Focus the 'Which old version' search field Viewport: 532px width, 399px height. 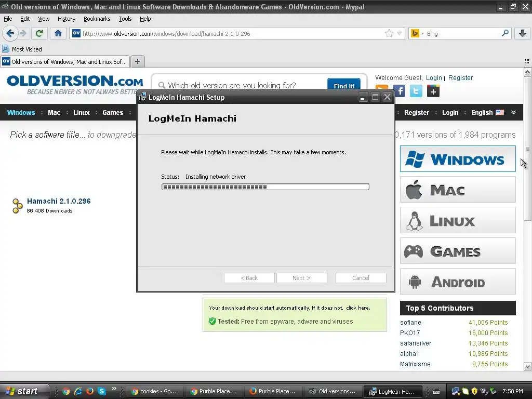242,85
